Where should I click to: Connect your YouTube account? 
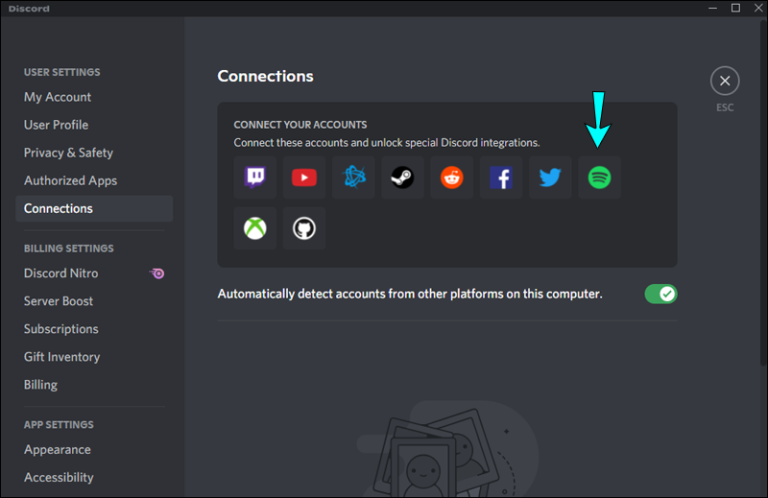point(304,178)
